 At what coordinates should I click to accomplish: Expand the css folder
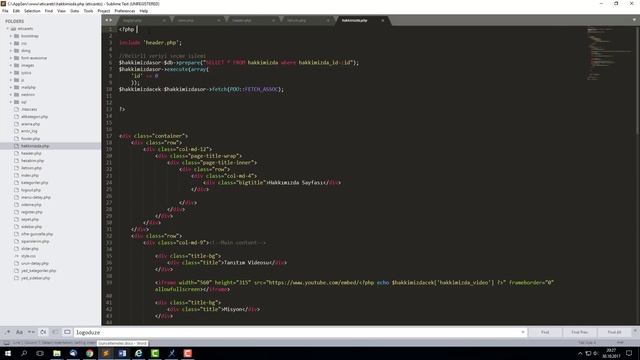11,43
